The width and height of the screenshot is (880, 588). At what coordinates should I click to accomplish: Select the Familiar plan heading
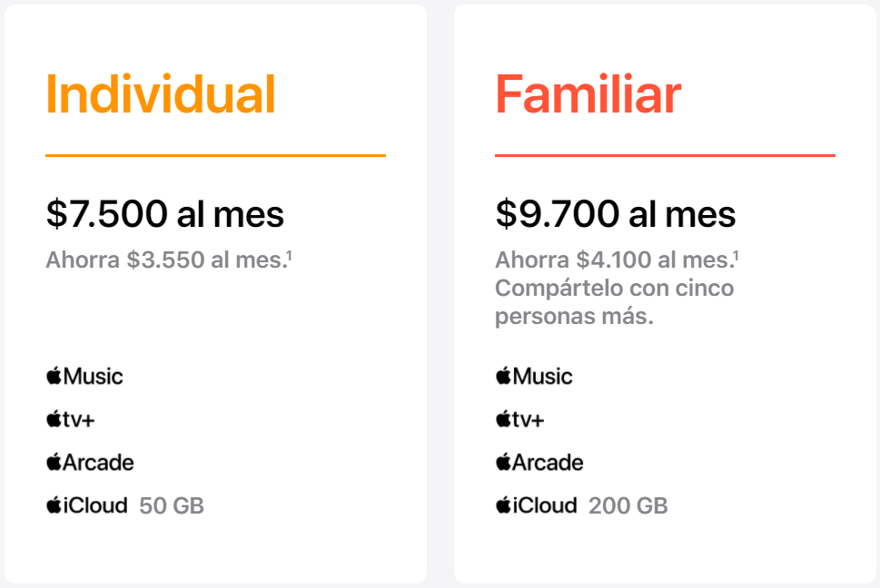coord(588,94)
